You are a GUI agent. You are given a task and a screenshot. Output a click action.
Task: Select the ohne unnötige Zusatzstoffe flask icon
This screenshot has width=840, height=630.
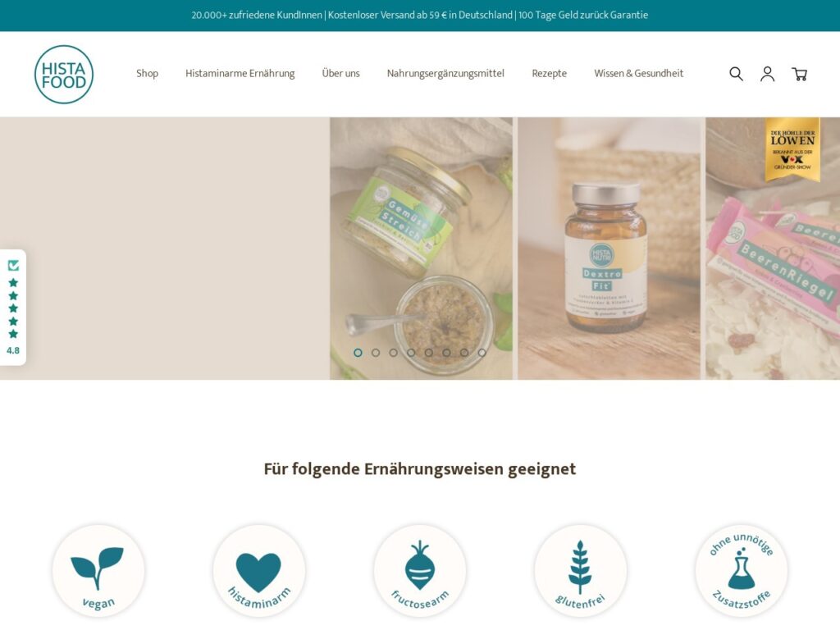[x=741, y=571]
